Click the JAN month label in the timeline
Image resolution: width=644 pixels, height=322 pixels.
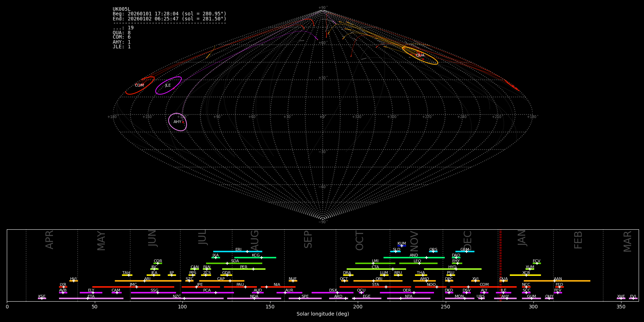(x=522, y=238)
